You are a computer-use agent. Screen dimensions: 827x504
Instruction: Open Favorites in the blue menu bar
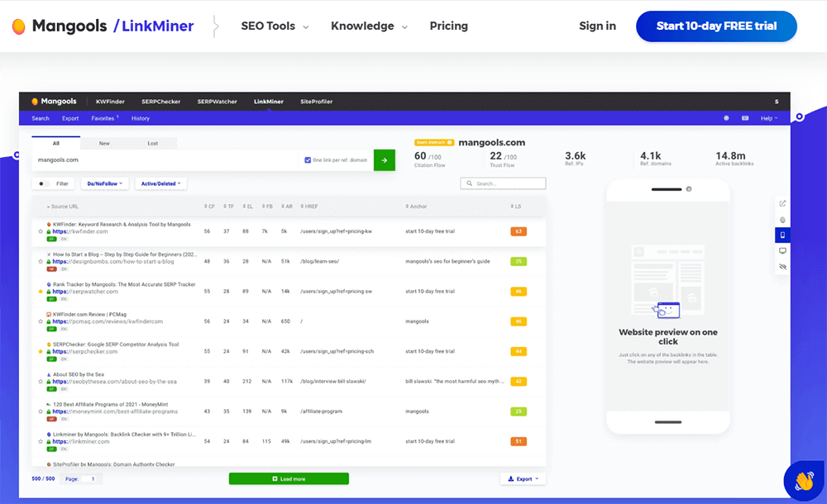104,119
